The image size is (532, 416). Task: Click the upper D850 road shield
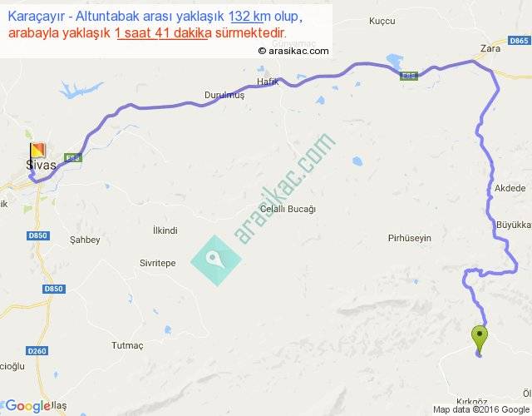pyautogui.click(x=38, y=235)
